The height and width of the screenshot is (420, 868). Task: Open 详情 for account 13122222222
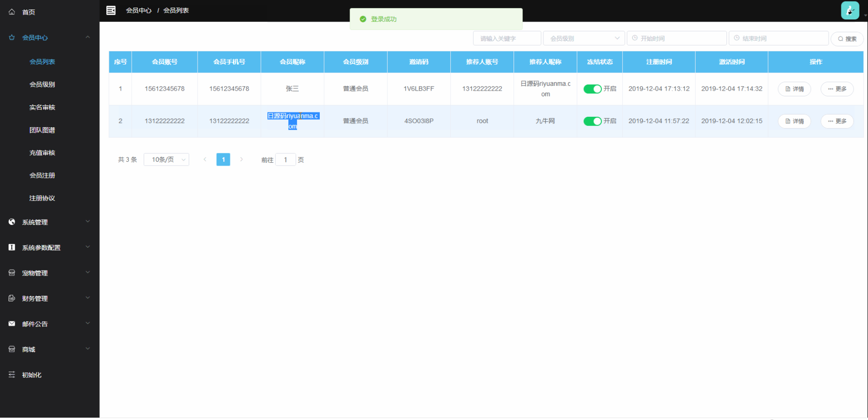point(794,121)
